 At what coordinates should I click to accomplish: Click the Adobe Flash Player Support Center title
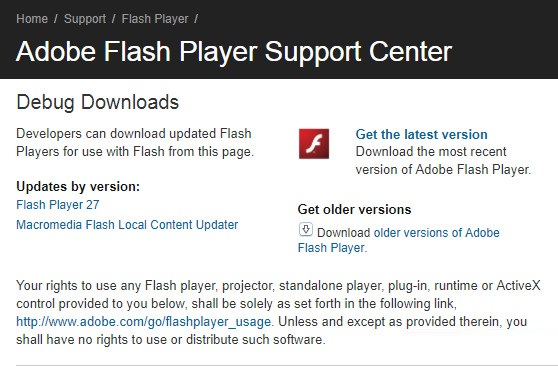coord(234,52)
